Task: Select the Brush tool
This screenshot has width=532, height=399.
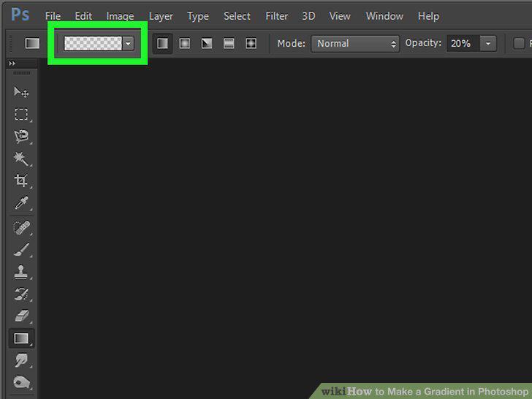Action: [21, 250]
